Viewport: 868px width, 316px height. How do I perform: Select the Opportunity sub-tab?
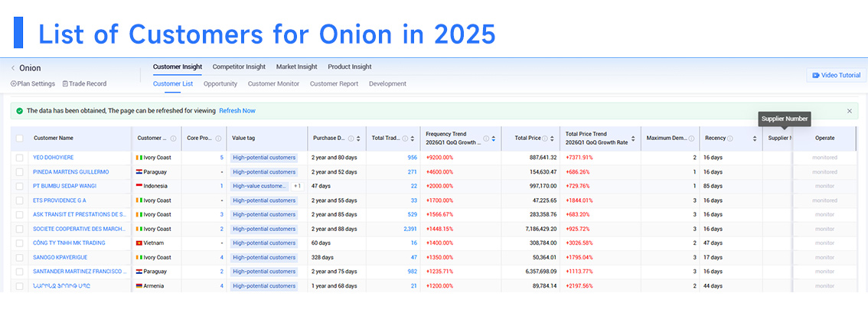220,83
